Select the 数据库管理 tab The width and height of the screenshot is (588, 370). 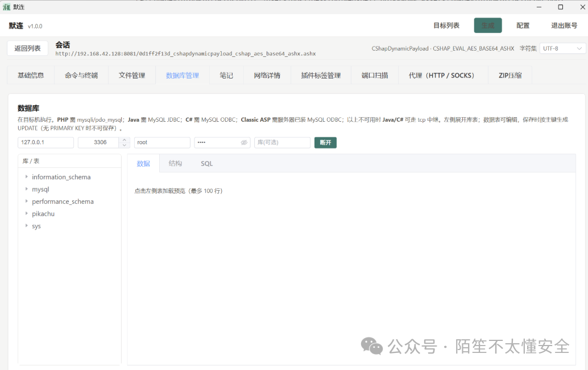(x=183, y=76)
